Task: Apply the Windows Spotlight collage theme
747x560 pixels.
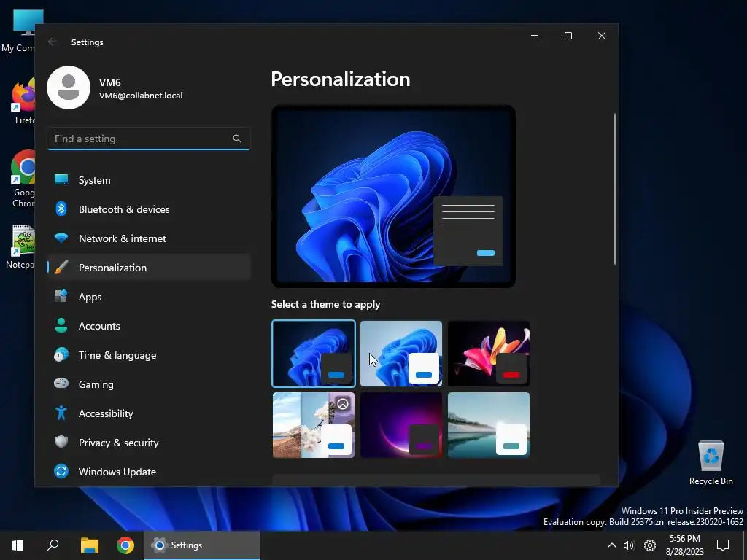Action: point(314,425)
